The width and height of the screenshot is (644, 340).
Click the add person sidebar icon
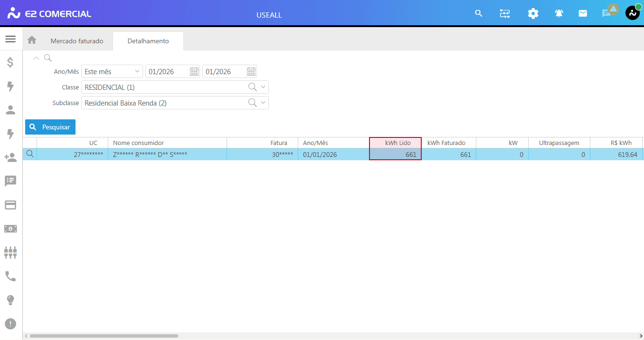point(10,157)
